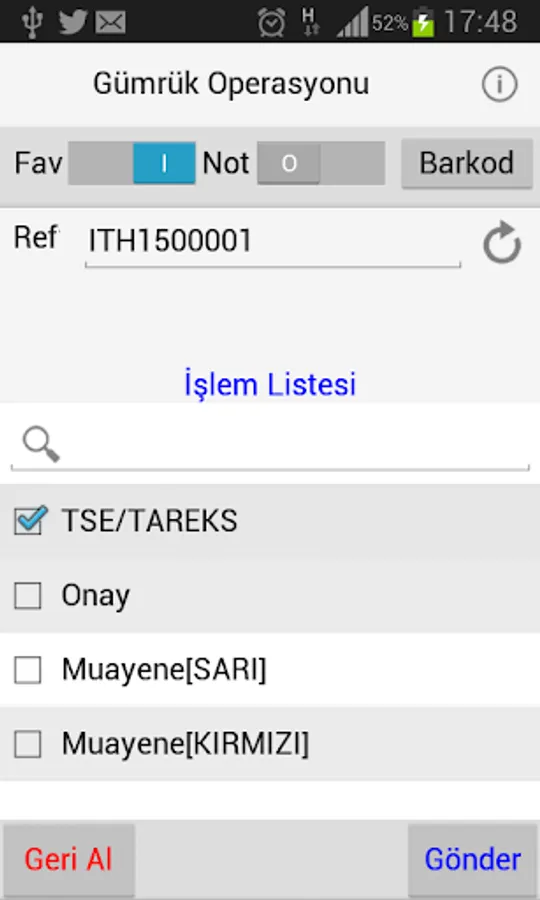Tap the İşlem Listesi heading link
The image size is (540, 900).
click(270, 384)
